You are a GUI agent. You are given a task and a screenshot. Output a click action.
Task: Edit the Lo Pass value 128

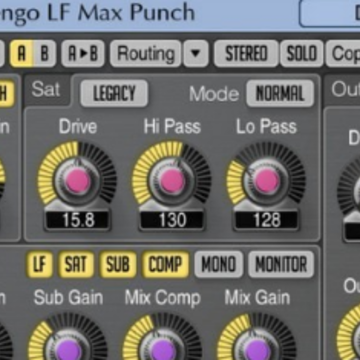coord(266,220)
